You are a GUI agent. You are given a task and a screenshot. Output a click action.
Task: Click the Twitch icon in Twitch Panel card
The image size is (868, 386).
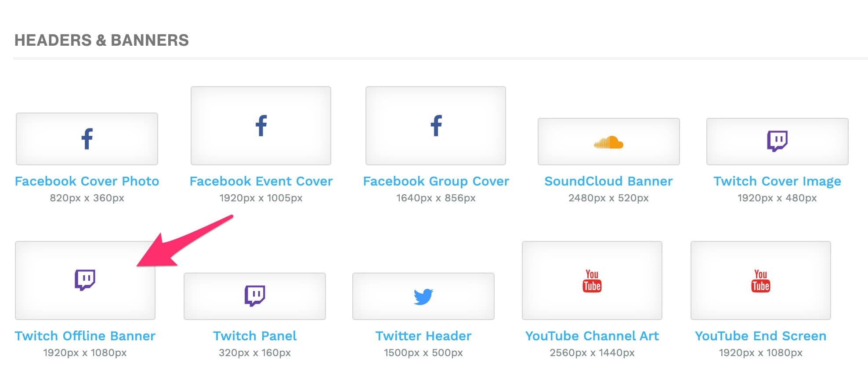coord(255,296)
